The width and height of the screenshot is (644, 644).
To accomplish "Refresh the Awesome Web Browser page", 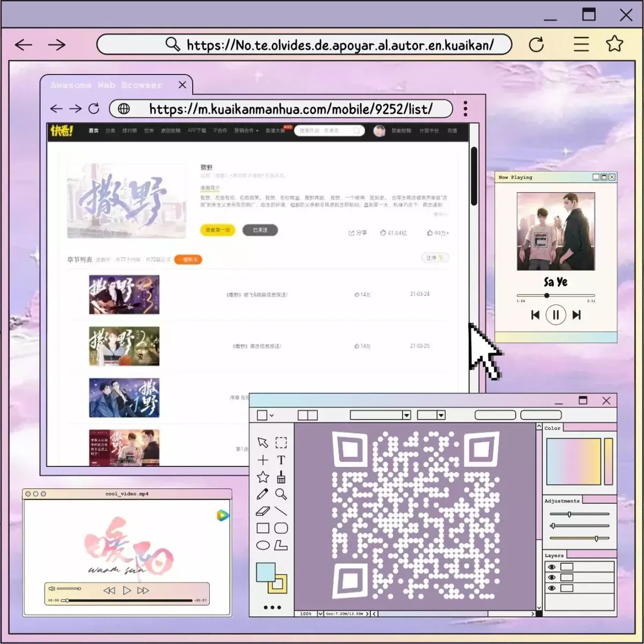I will pos(94,108).
